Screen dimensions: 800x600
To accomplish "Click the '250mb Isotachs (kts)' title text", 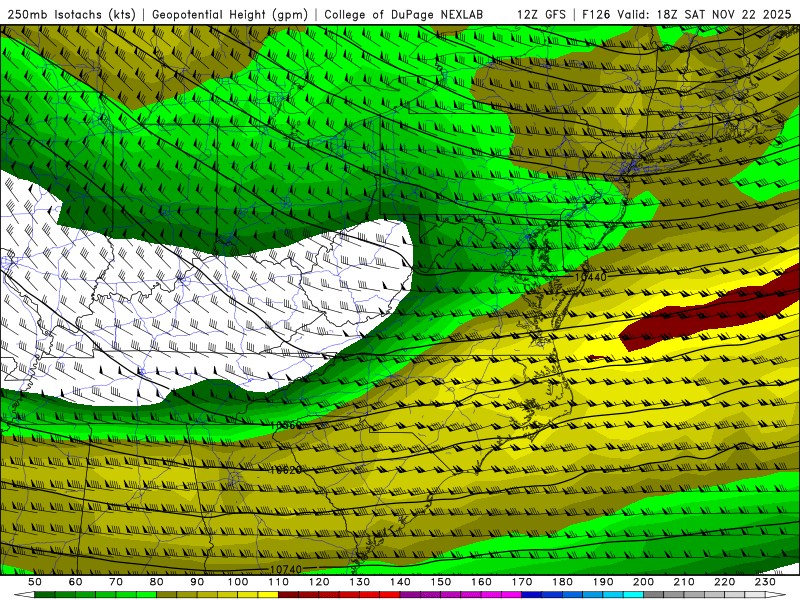I will point(72,14).
